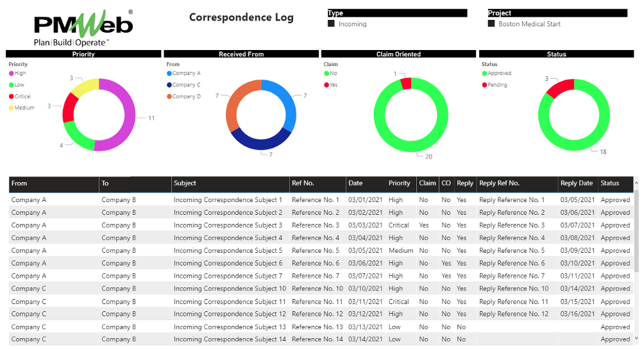The width and height of the screenshot is (644, 349).
Task: Click Reply Reference No. 10 cell
Action: [514, 289]
